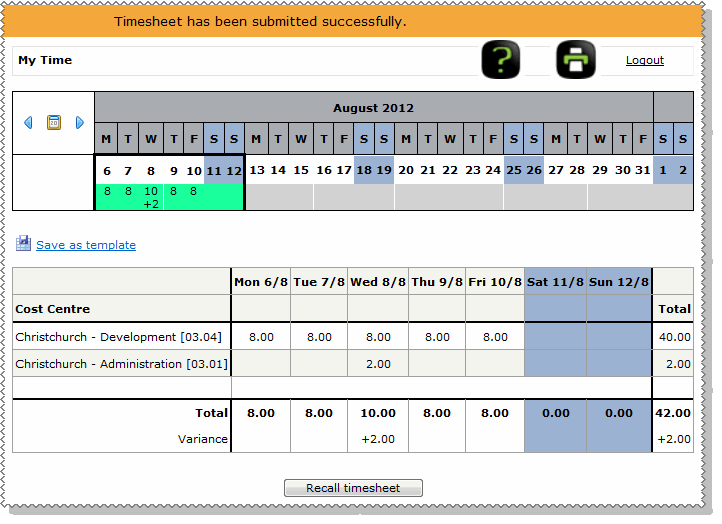Click the Variance row label

[203, 439]
